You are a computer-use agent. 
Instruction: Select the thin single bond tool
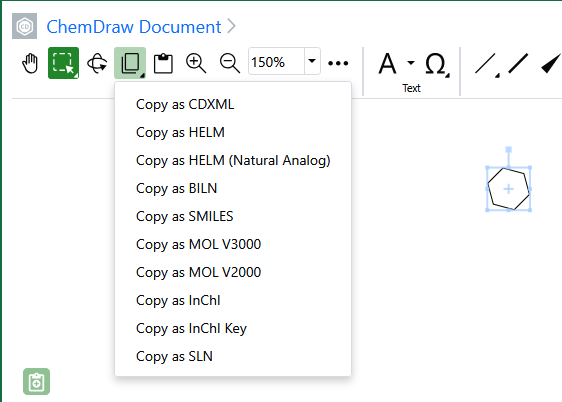tap(486, 64)
